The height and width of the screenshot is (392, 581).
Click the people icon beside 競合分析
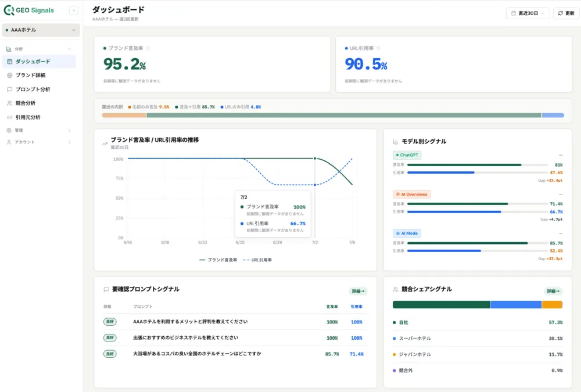[10, 103]
